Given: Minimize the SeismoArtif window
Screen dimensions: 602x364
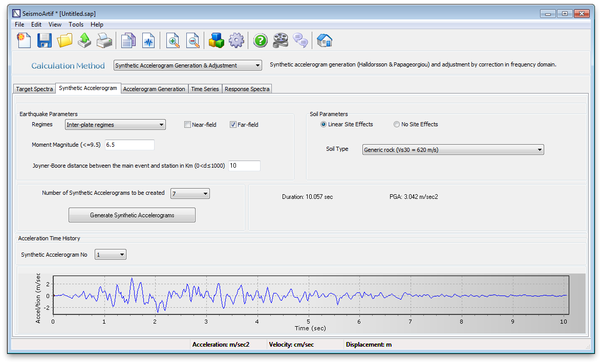Looking at the screenshot, I should coord(548,14).
